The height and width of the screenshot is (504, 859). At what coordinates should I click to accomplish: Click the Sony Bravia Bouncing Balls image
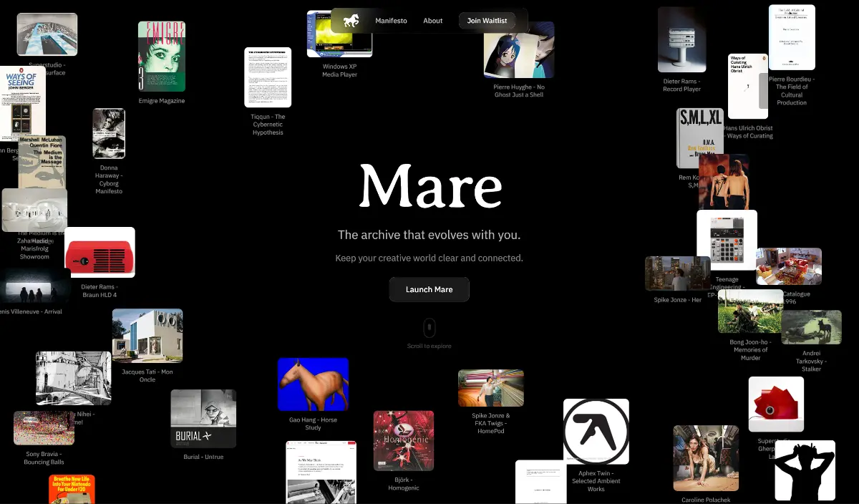[x=44, y=427]
